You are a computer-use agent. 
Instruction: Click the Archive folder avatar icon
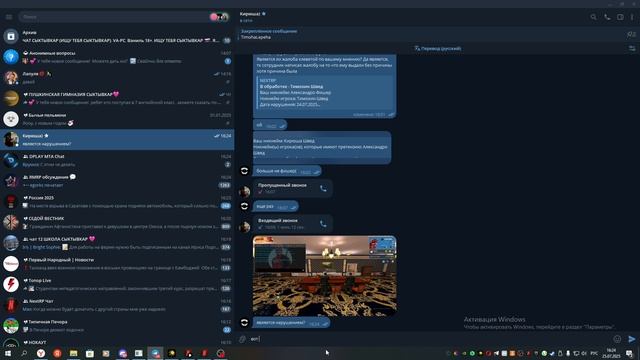coord(11,36)
